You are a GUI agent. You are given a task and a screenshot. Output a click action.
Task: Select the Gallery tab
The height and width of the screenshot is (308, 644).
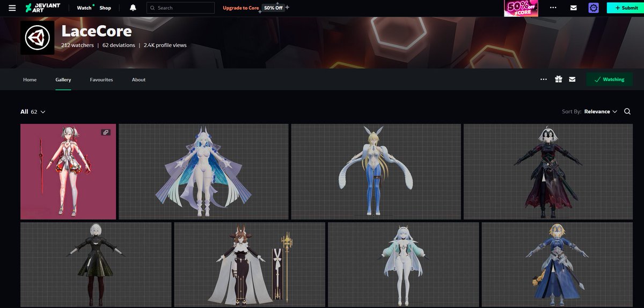click(x=63, y=79)
